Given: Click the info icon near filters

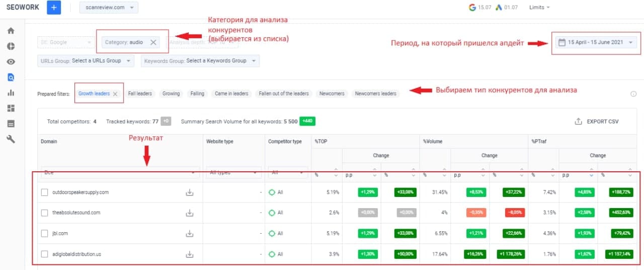Looking at the screenshot, I should (633, 94).
